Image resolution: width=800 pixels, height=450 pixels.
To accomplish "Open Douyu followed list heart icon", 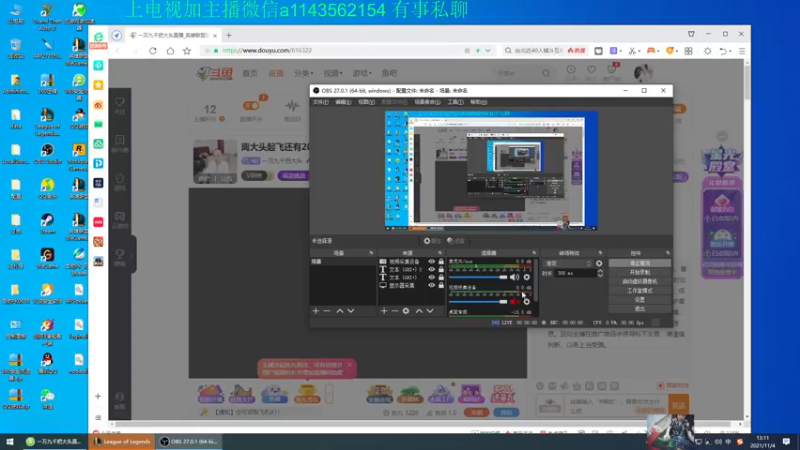I will [x=591, y=70].
